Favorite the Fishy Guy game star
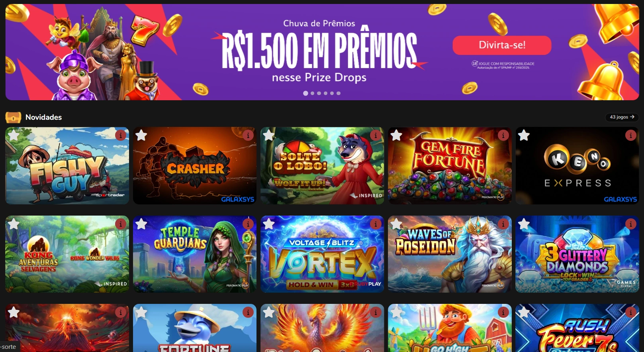Screen dimensions: 644x352 [x=14, y=135]
